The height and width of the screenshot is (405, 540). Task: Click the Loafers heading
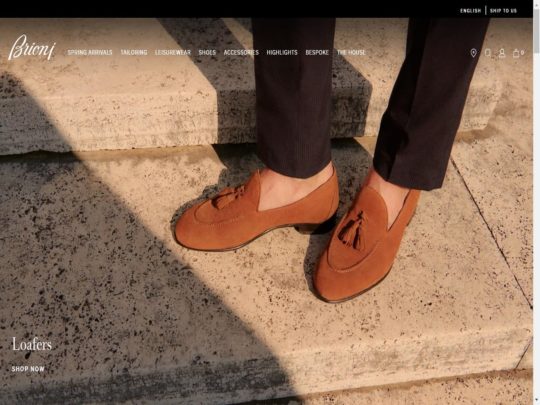pos(32,344)
